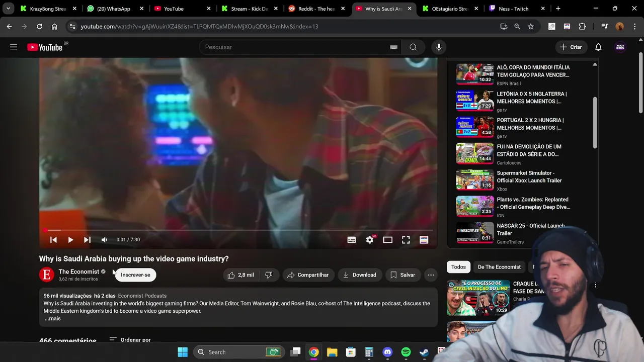Open the browser home page
This screenshot has height=362, width=644.
pos(54,26)
